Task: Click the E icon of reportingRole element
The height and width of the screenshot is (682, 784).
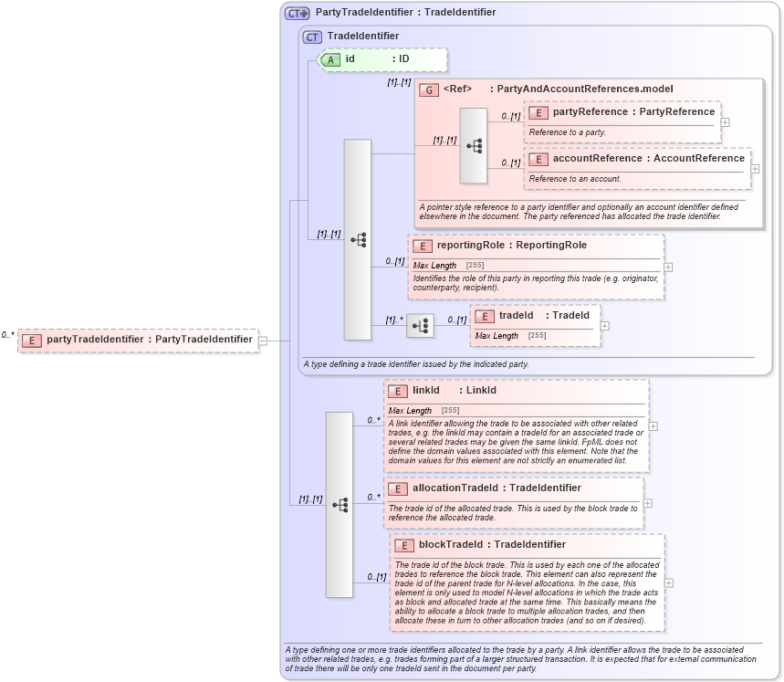Action: tap(423, 246)
